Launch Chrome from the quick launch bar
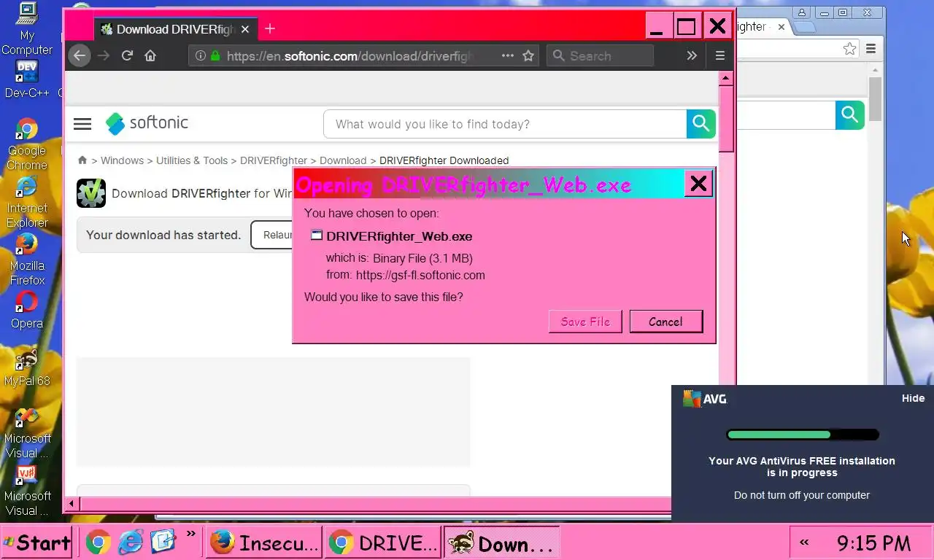The width and height of the screenshot is (934, 560). [98, 542]
